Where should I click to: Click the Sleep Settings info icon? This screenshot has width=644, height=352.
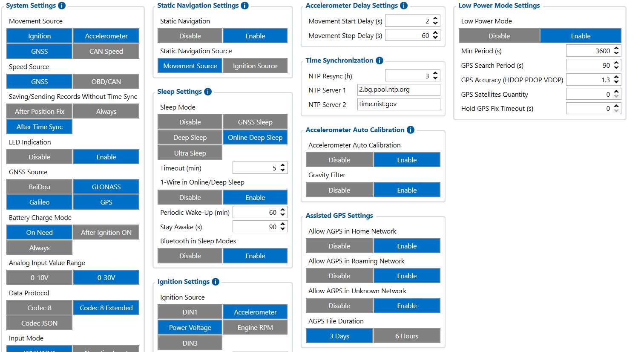click(208, 92)
